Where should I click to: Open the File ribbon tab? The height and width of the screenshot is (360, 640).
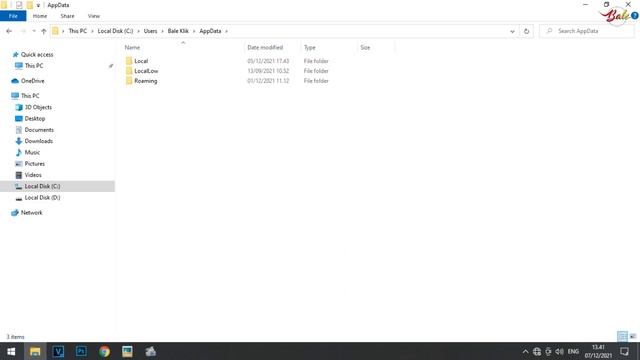(x=13, y=16)
